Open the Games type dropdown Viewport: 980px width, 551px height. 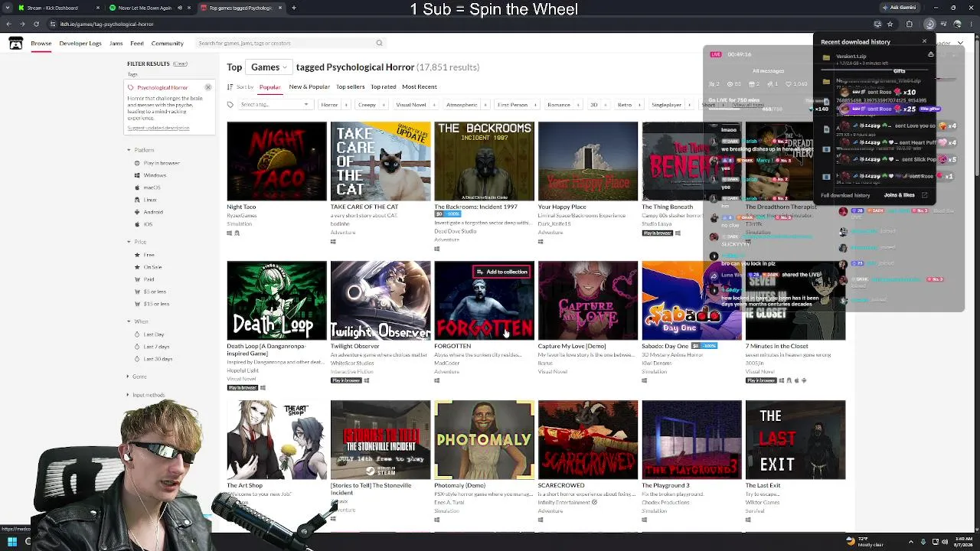tap(268, 67)
